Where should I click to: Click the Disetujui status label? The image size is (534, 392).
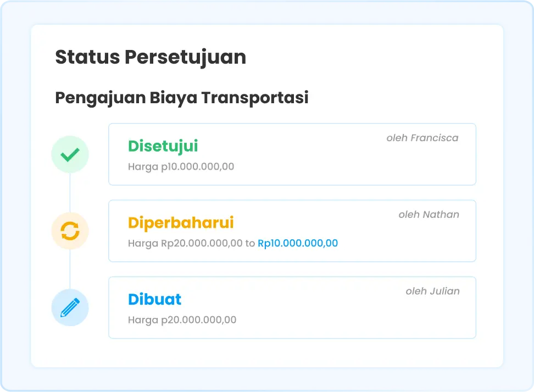(163, 146)
